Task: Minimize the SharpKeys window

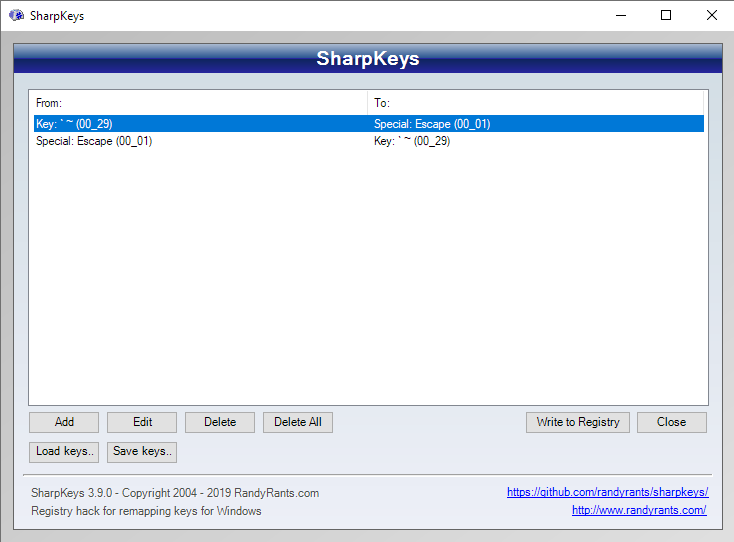Action: pyautogui.click(x=621, y=15)
